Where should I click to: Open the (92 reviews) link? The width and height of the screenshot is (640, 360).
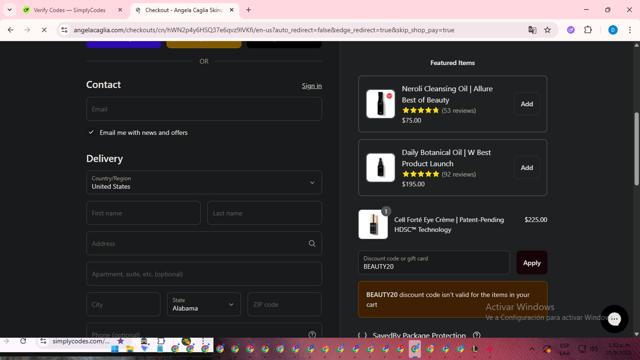(459, 174)
